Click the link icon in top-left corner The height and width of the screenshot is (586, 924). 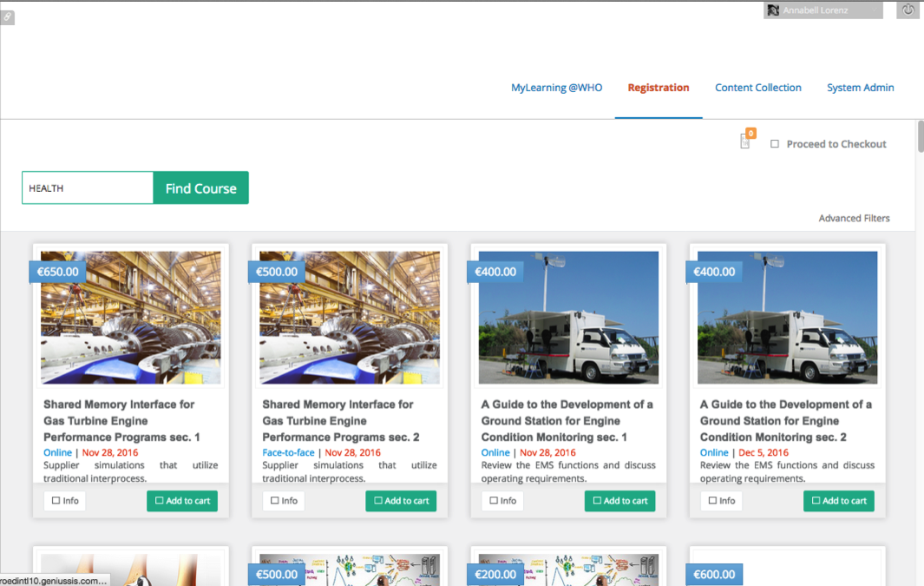[7, 17]
